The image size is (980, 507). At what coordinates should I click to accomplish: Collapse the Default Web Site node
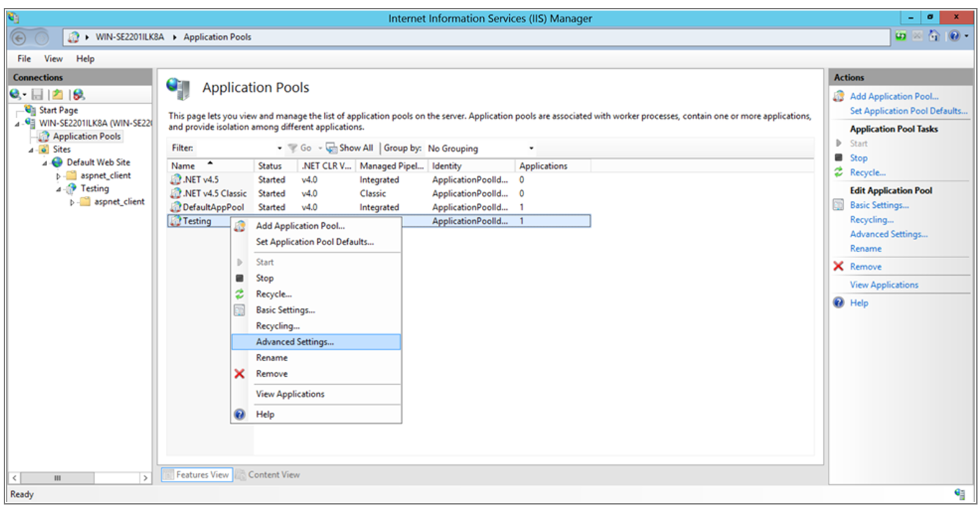[45, 163]
